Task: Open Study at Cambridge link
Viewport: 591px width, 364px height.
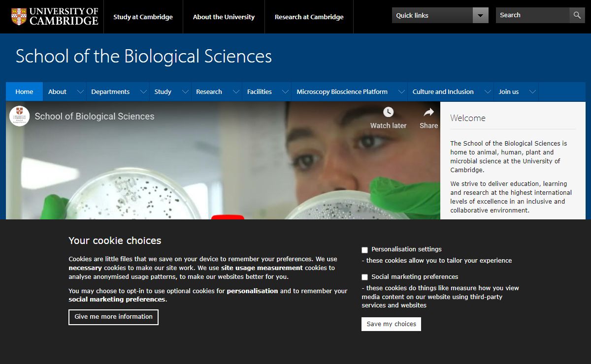Action: [x=143, y=17]
